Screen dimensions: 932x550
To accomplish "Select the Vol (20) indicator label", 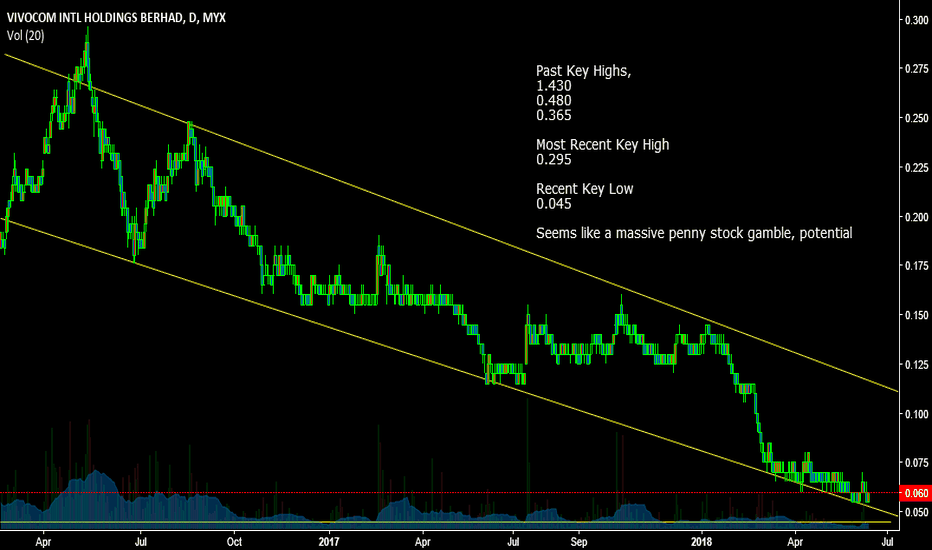I will pos(26,36).
